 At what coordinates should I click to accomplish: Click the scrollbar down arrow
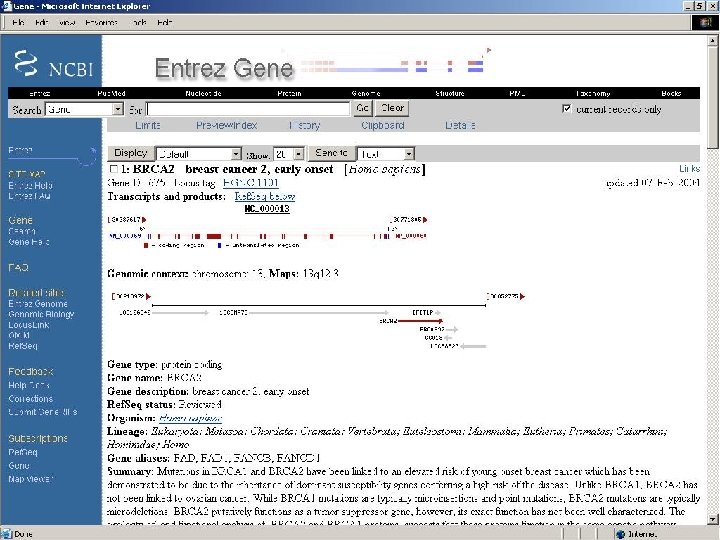click(712, 519)
